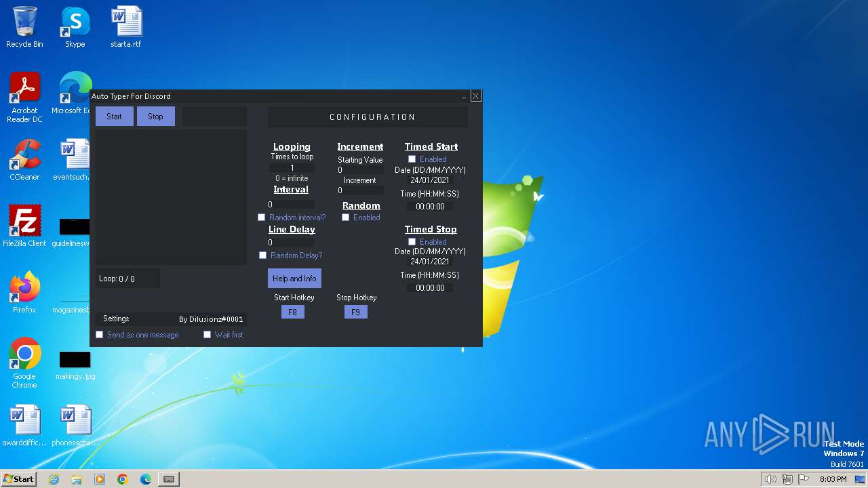Change the Start Hotkey F8 button
Image resolution: width=868 pixels, height=488 pixels.
292,312
